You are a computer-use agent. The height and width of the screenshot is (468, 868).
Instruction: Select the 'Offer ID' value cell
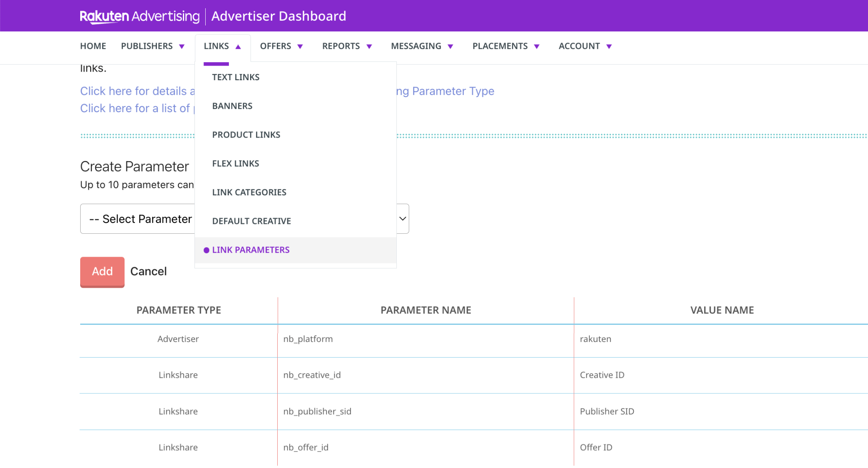pyautogui.click(x=596, y=448)
